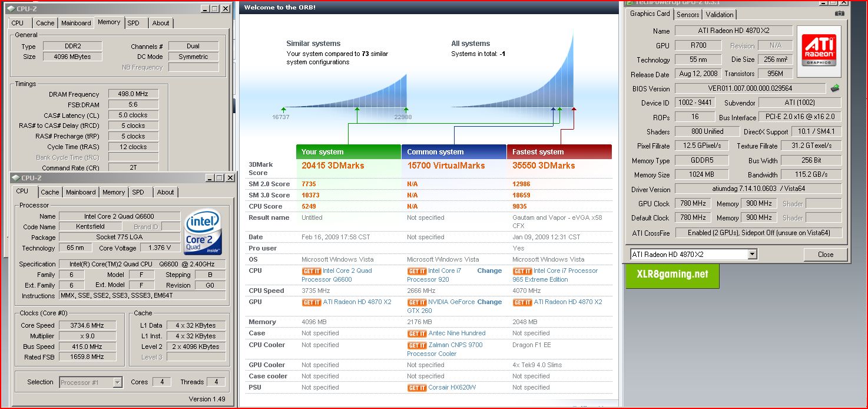This screenshot has height=409, width=868.
Task: Open the GPU selector dropdown in GPU-Z
Action: (752, 255)
